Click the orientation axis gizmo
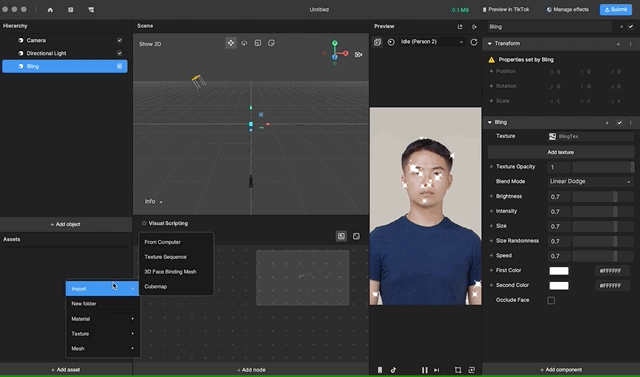 336,52
